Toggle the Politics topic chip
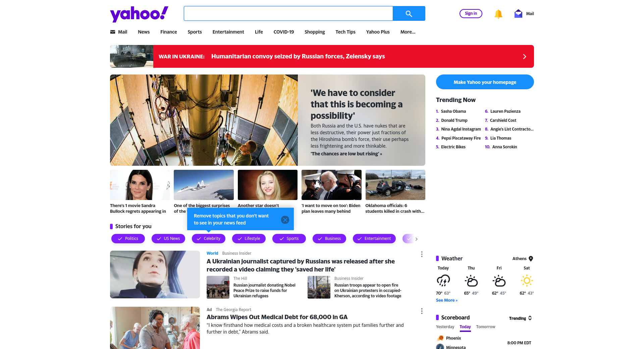The width and height of the screenshot is (644, 349). [x=128, y=239]
